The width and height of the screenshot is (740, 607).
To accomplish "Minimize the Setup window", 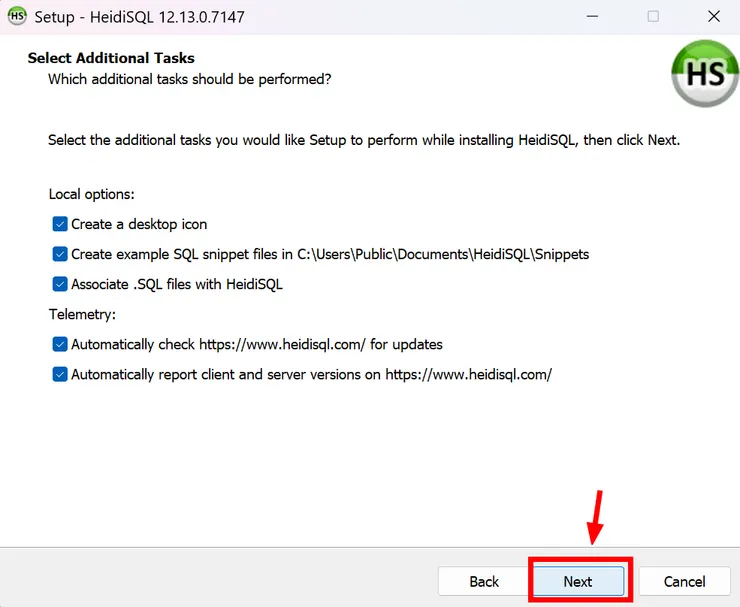I will [592, 17].
